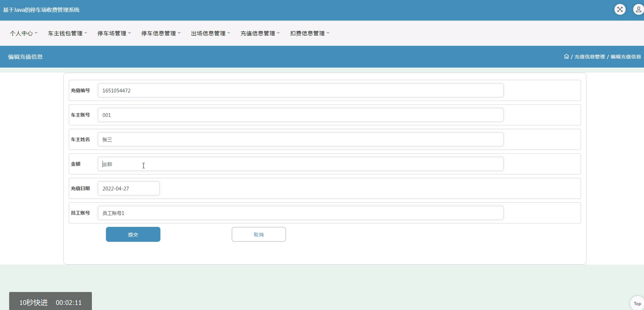Viewport: 644px width, 310px height.
Task: Open the 充值日期 date picker field
Action: tap(129, 188)
